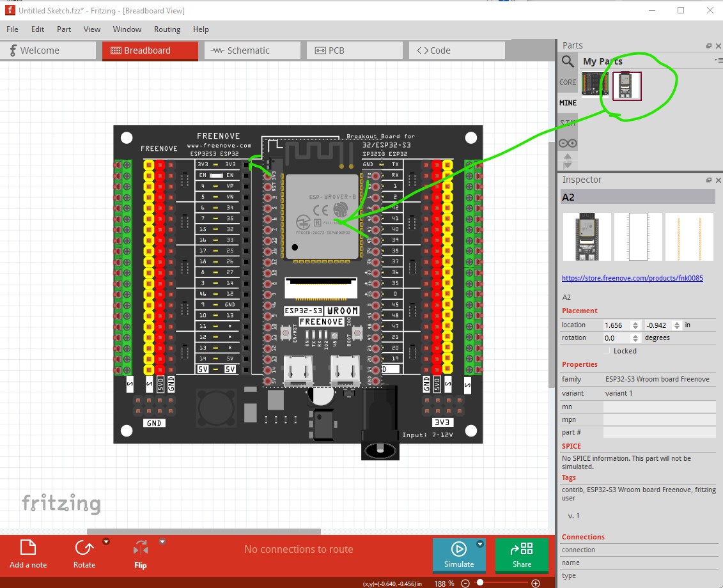Undock the Inspector panel
The image size is (723, 588).
[x=709, y=180]
